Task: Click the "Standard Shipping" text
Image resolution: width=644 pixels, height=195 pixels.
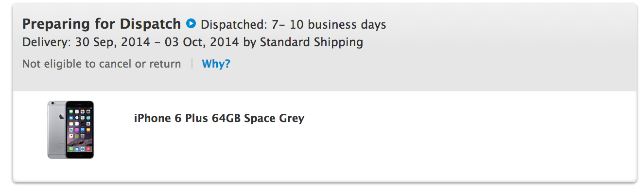Action: click(x=311, y=42)
